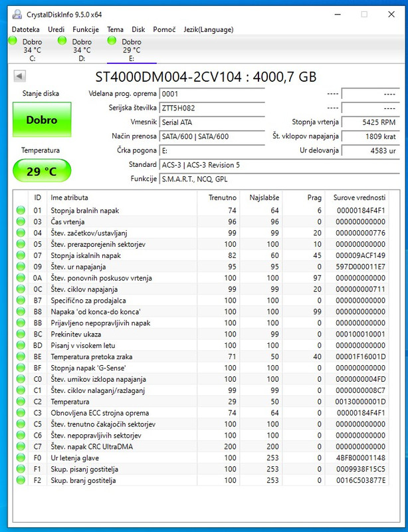This screenshot has width=408, height=532.
Task: Click status dot for BB Prijavljeno nepopravljivih napak
Action: (21, 323)
